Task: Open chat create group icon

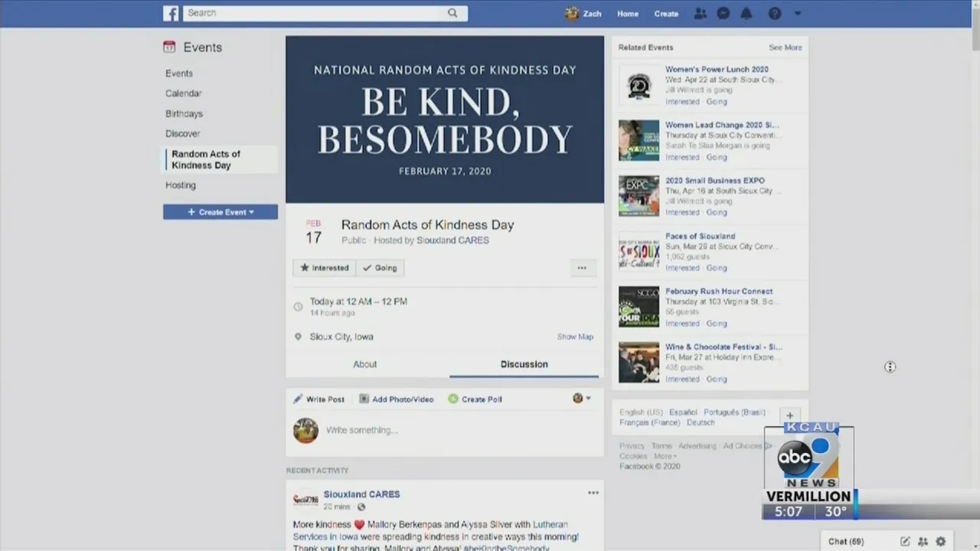Action: [x=923, y=541]
